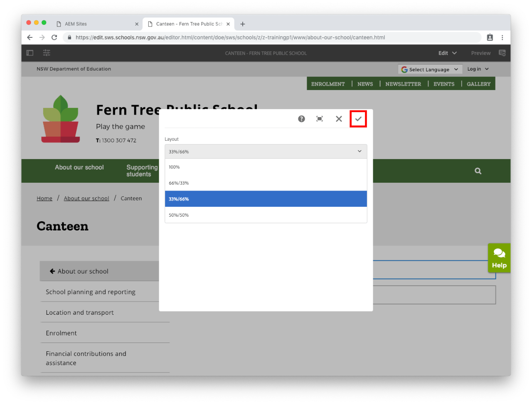Open a new browser tab
Image resolution: width=532 pixels, height=404 pixels.
(243, 24)
